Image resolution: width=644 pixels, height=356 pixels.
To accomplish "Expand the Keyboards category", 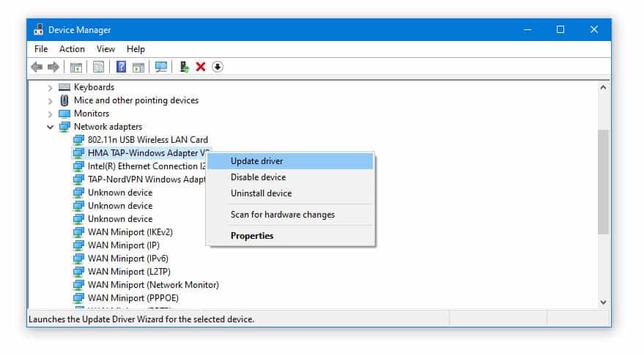I will pos(50,87).
